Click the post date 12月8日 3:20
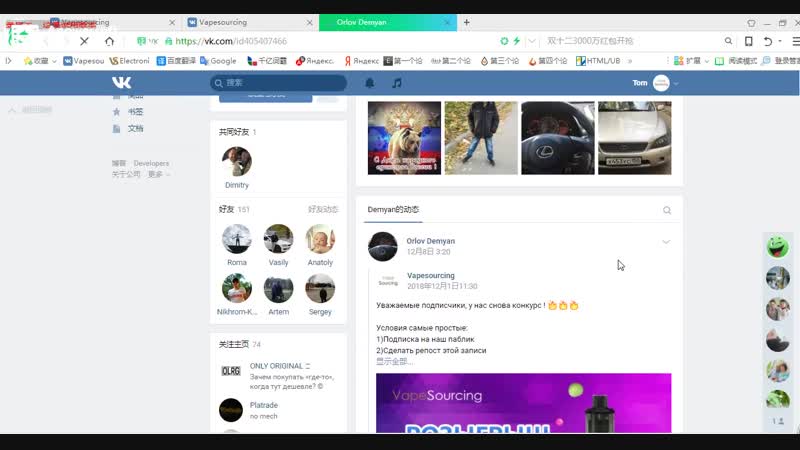Viewport: 800px width, 450px height. click(x=429, y=252)
